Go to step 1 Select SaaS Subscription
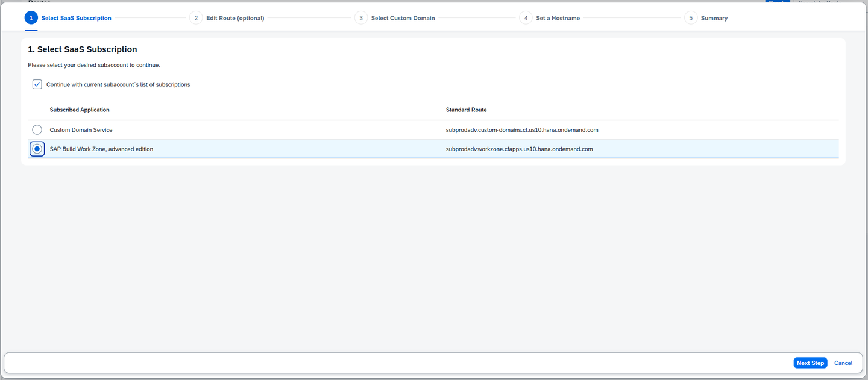Viewport: 868px width, 380px height. [x=68, y=18]
